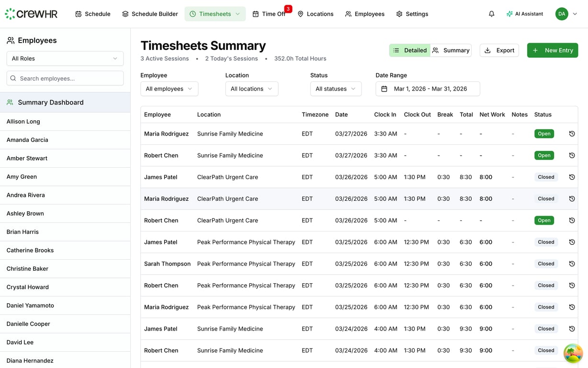Screen dimensions: 588x368
Task: Open the chat support bubble
Action: (x=573, y=353)
